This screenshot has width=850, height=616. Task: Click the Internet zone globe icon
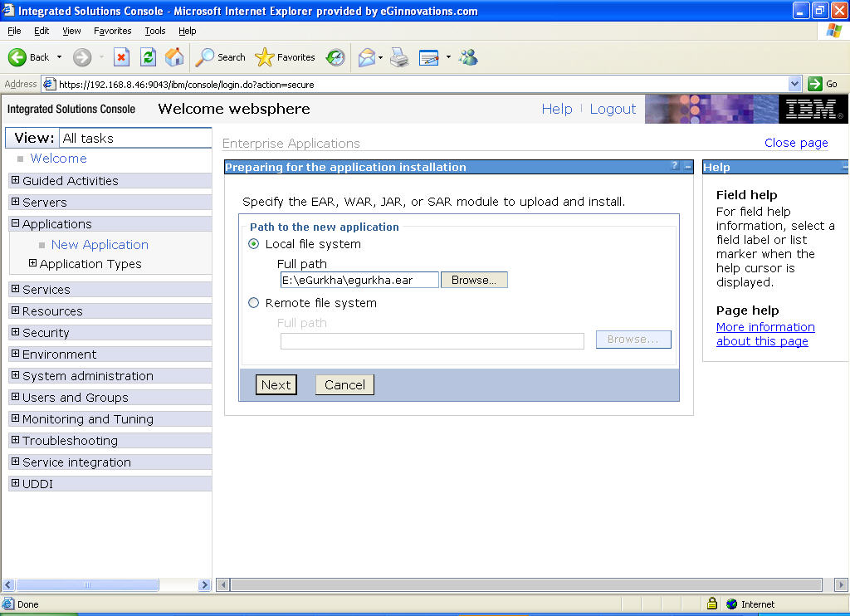[732, 604]
